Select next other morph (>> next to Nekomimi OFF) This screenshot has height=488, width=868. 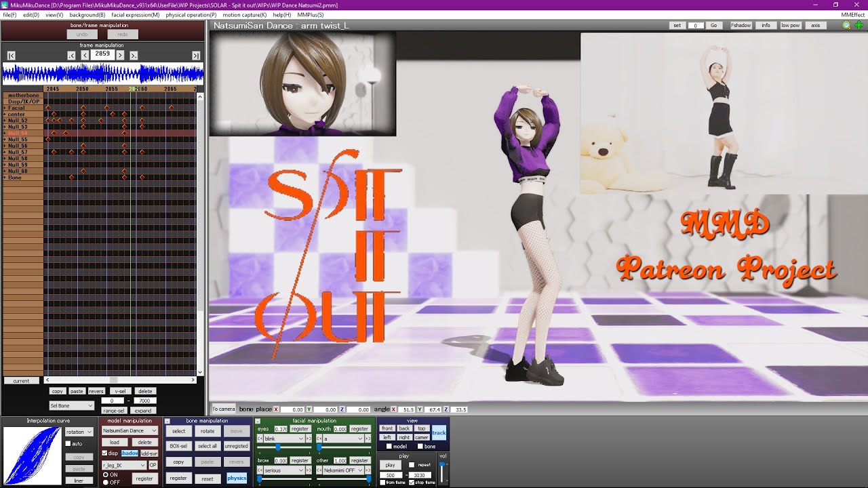click(x=367, y=470)
